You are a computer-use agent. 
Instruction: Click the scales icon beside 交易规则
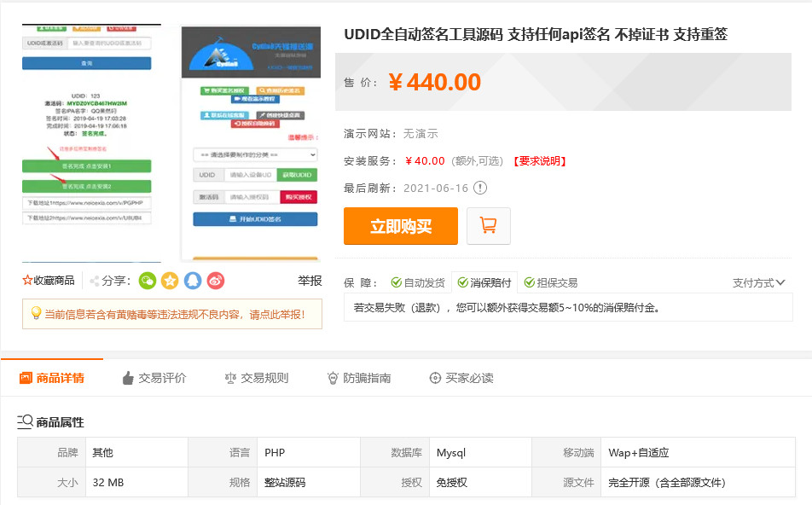(x=230, y=378)
